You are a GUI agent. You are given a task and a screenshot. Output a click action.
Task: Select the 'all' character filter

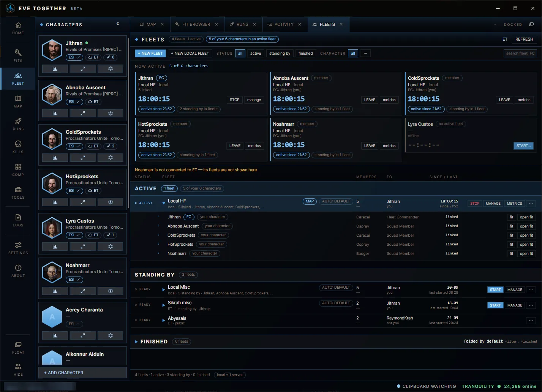click(353, 54)
